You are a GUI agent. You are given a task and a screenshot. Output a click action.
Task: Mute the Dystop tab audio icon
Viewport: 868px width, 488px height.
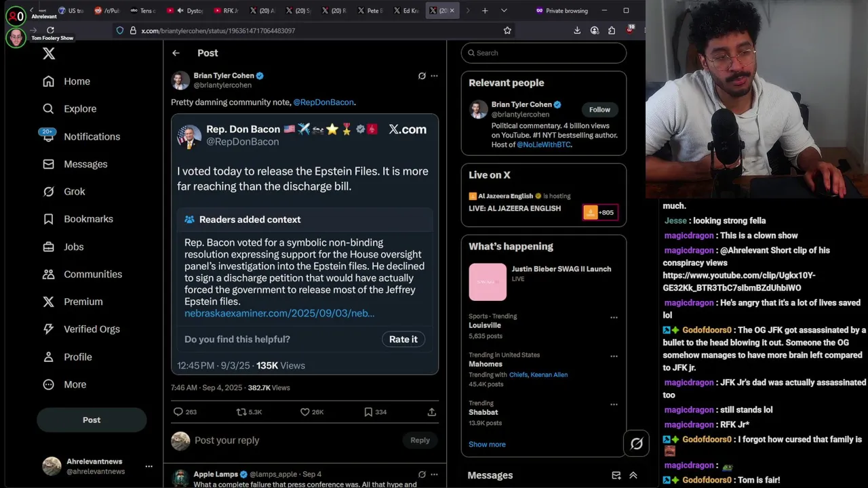coord(180,11)
